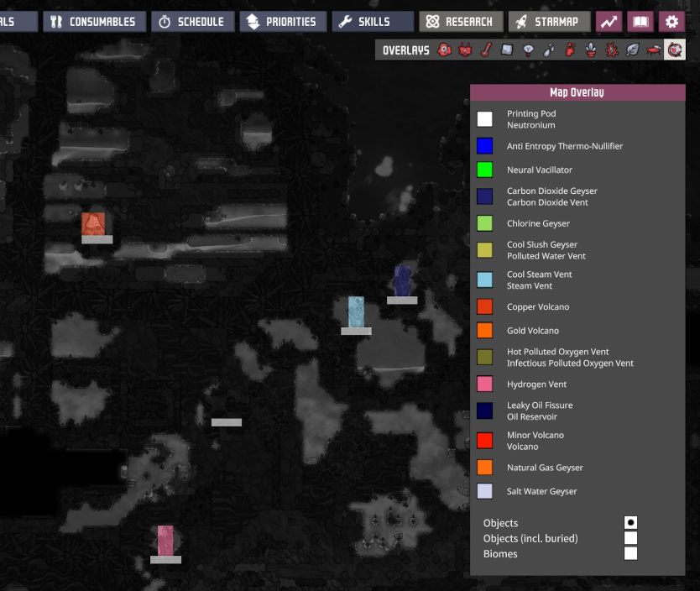Open the Consumables screen
This screenshot has width=700, height=591.
pos(94,22)
